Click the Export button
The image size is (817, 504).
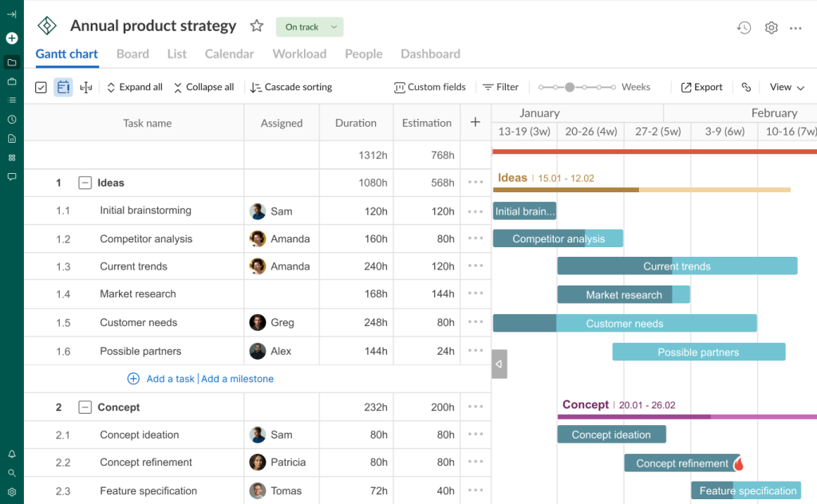(x=701, y=87)
